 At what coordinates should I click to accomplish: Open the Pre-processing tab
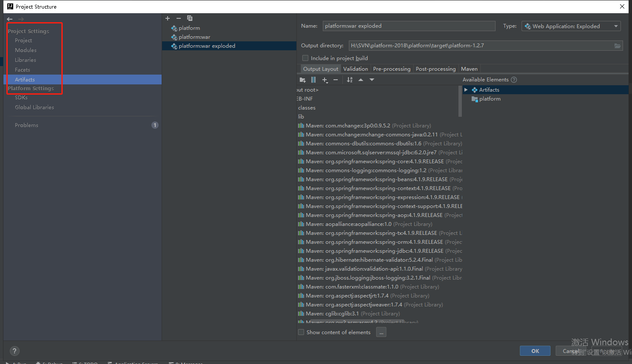pyautogui.click(x=391, y=69)
